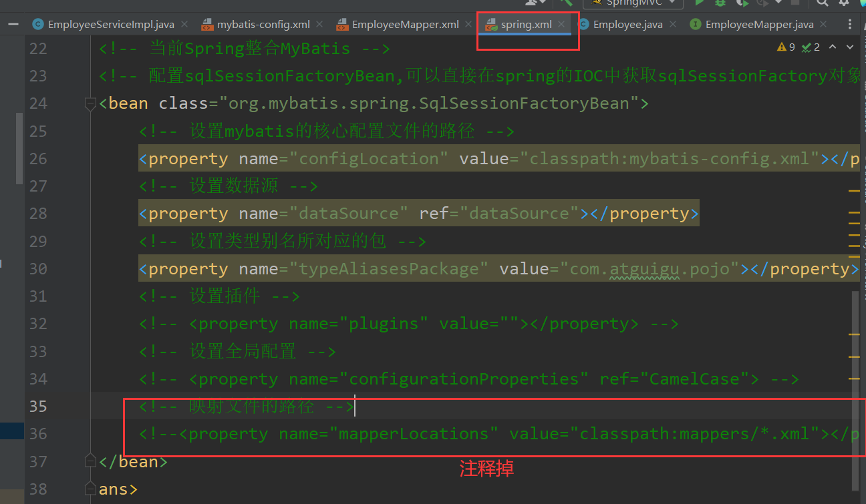Screen dimensions: 866x504
Task: Click line number 26 in the gutter
Action: coord(39,159)
